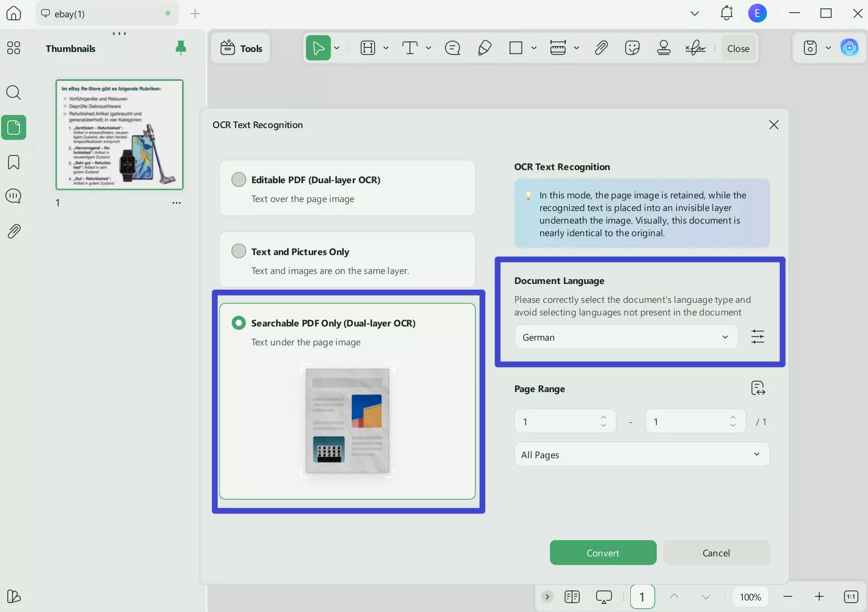This screenshot has height=612, width=868.
Task: Choose the pencil drawing tool
Action: click(484, 48)
